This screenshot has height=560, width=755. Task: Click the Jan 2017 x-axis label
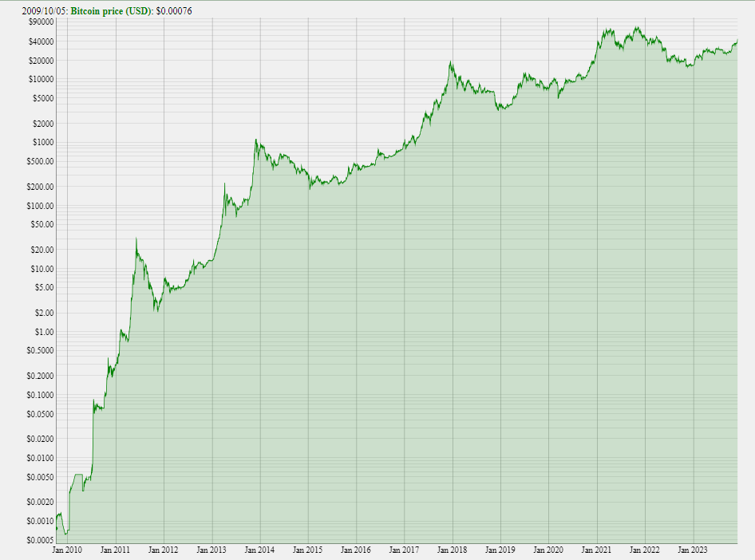point(404,550)
